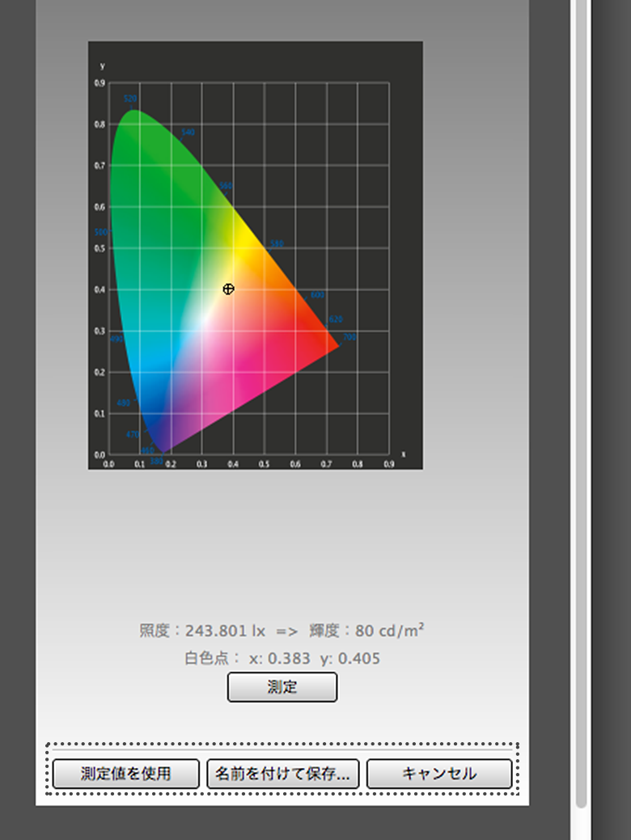The height and width of the screenshot is (840, 631).
Task: Pick the cyan region near 490
Action: pyautogui.click(x=133, y=340)
